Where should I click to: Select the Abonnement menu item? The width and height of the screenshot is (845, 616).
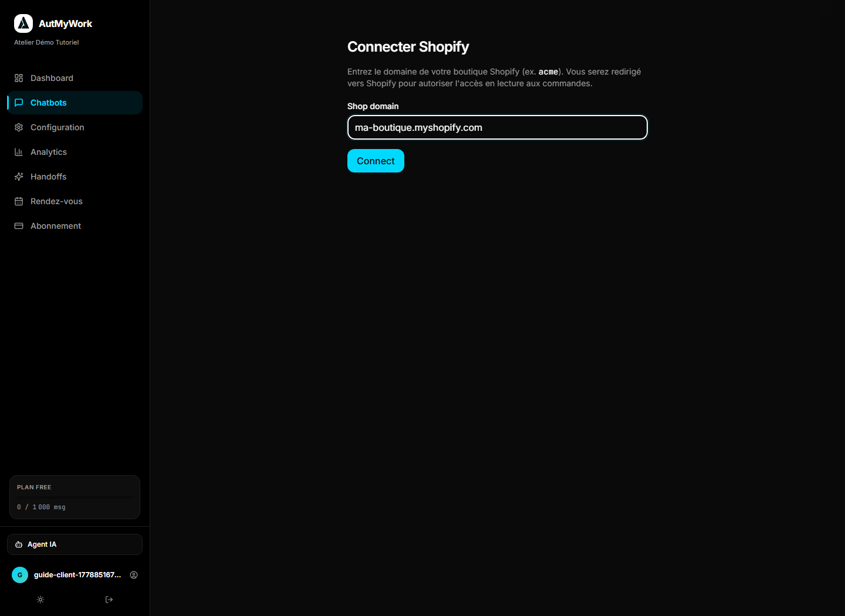(x=75, y=226)
